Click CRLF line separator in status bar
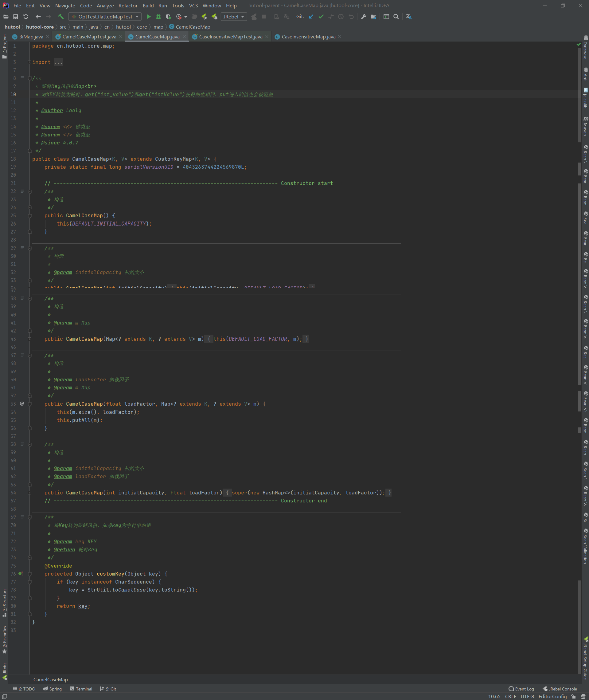Image resolution: width=589 pixels, height=700 pixels. 510,696
